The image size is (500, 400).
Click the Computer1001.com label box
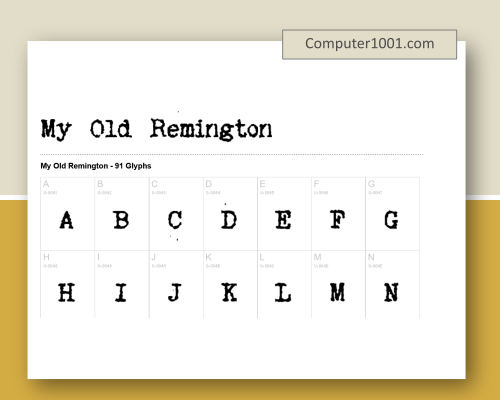click(369, 44)
